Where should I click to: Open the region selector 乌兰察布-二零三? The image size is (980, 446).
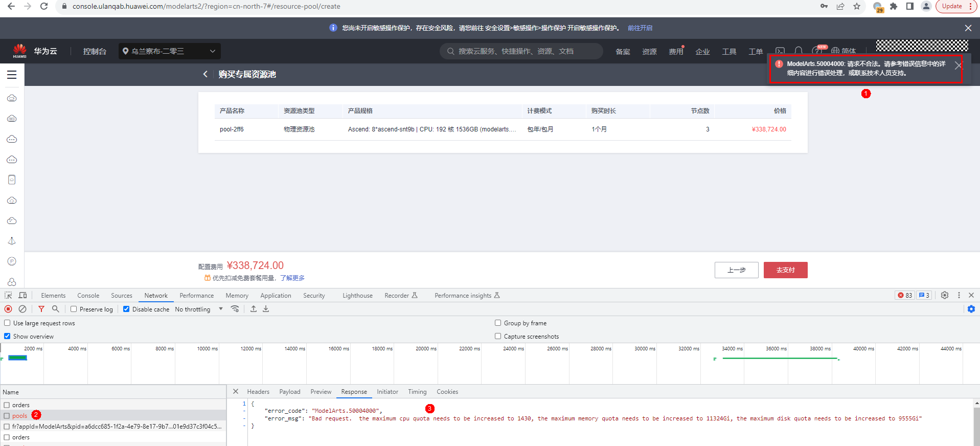[170, 51]
